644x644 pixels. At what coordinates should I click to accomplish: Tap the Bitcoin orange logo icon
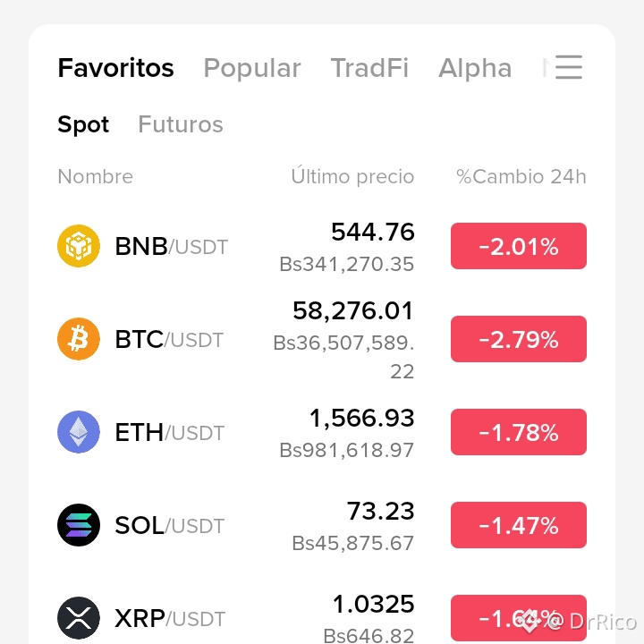pyautogui.click(x=79, y=339)
